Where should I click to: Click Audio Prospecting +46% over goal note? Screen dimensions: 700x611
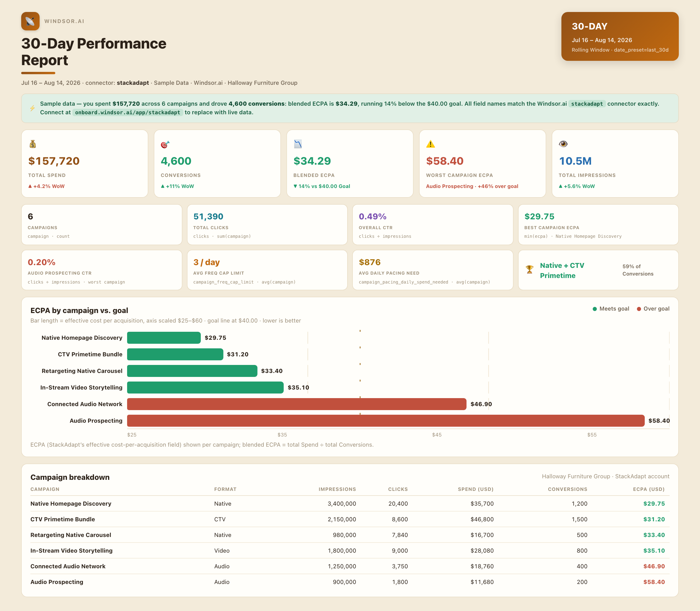click(x=472, y=186)
